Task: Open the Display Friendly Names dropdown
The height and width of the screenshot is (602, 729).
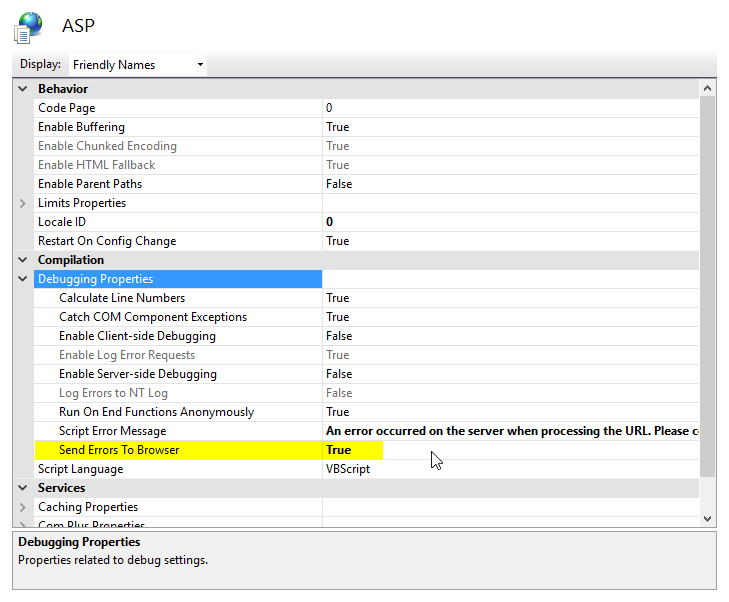Action: tap(137, 65)
